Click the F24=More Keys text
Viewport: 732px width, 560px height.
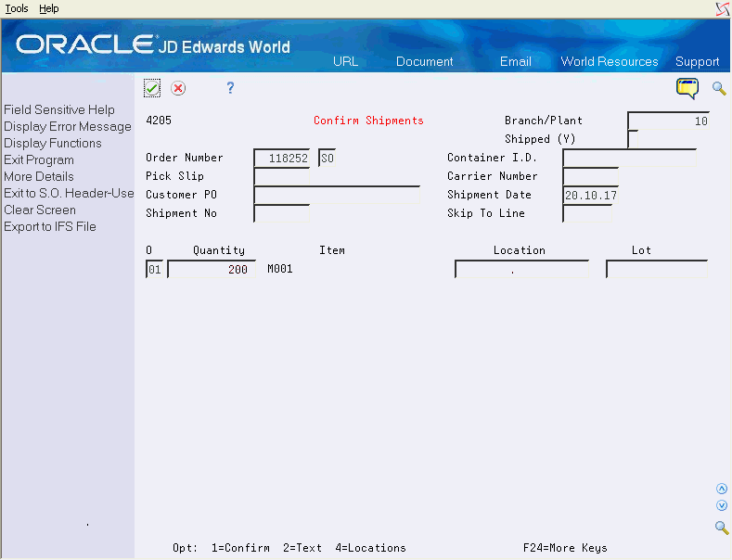pos(565,548)
